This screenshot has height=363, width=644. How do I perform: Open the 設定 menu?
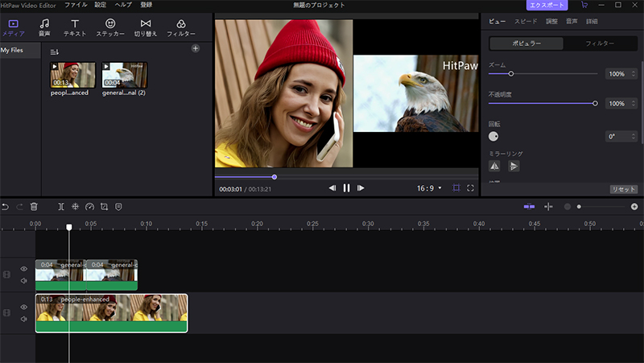tap(100, 5)
